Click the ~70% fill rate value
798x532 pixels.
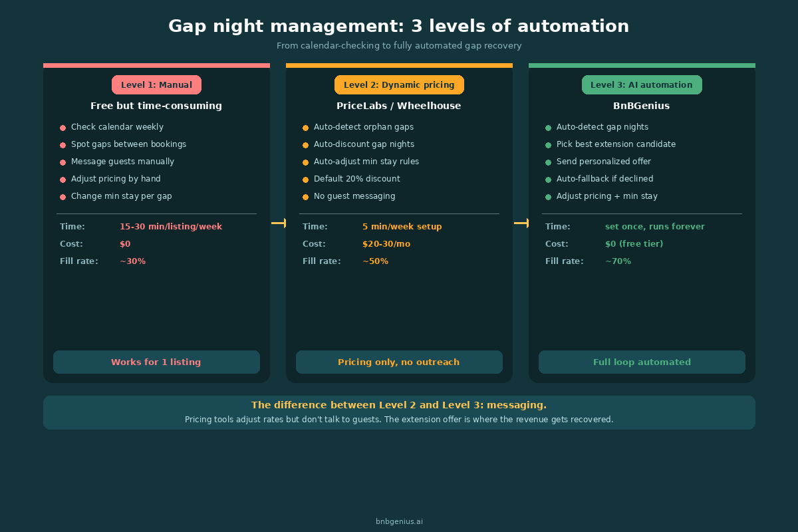[x=618, y=261]
